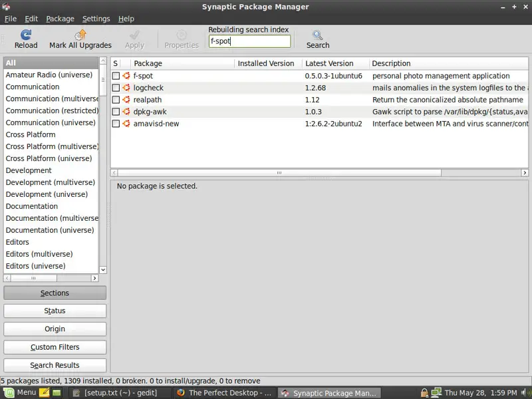Click the quick search field containing f-spot

[250, 41]
